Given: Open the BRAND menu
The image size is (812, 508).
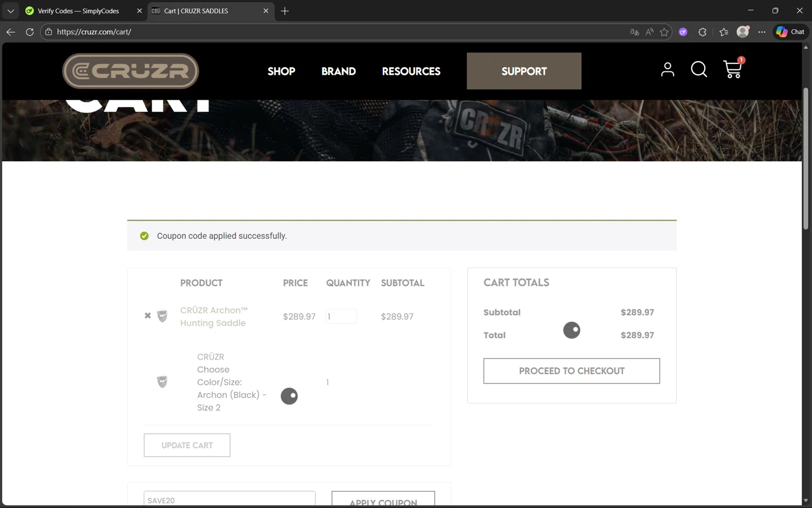Looking at the screenshot, I should coord(338,71).
